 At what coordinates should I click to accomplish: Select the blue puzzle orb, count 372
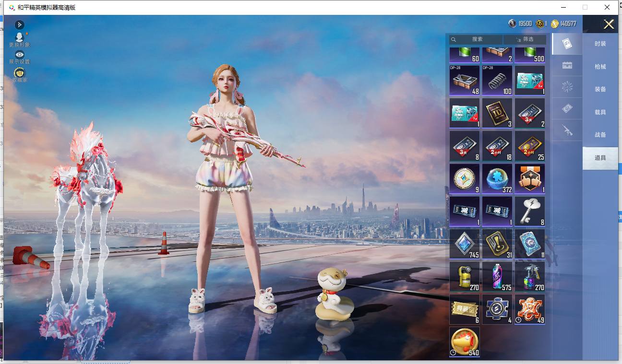(x=497, y=178)
